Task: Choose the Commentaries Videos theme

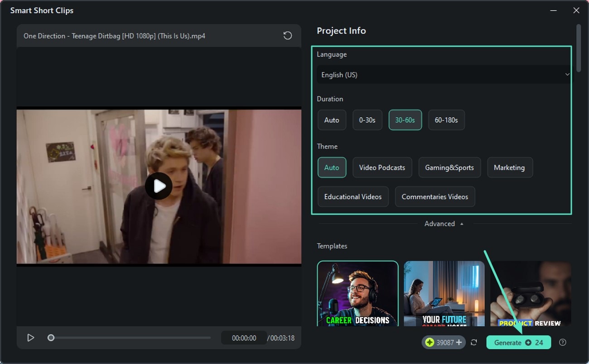Action: coord(435,196)
